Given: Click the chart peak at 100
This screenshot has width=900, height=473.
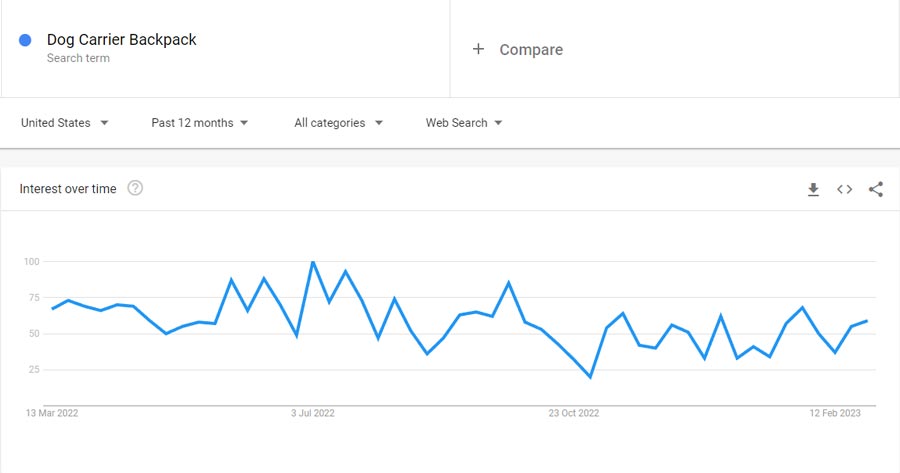Looking at the screenshot, I should pos(313,262).
